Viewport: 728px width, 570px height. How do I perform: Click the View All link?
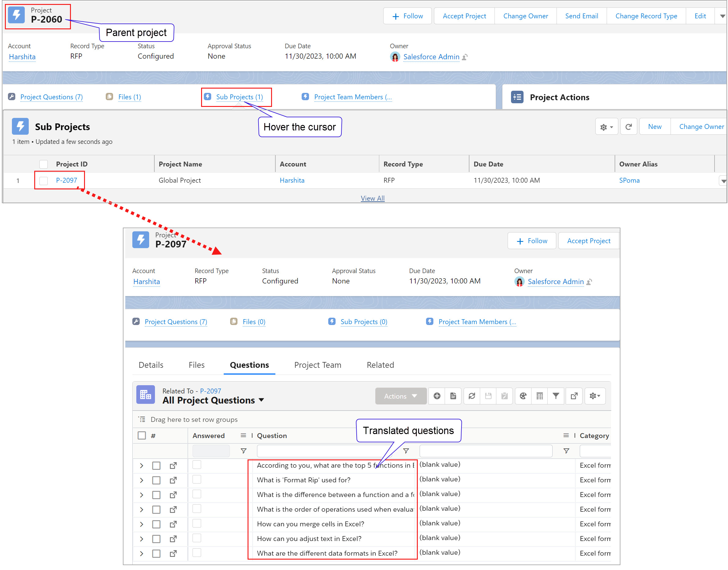(x=372, y=198)
